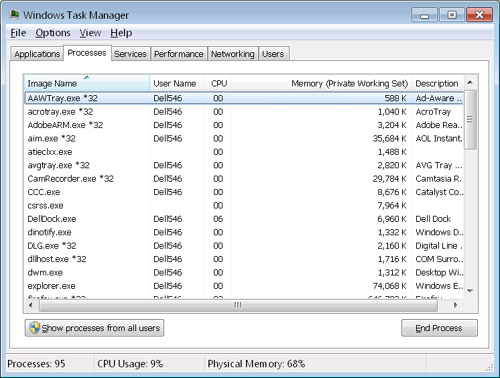Select the atieclxx.exe process row
Viewport: 500px width, 378px height.
tap(244, 152)
